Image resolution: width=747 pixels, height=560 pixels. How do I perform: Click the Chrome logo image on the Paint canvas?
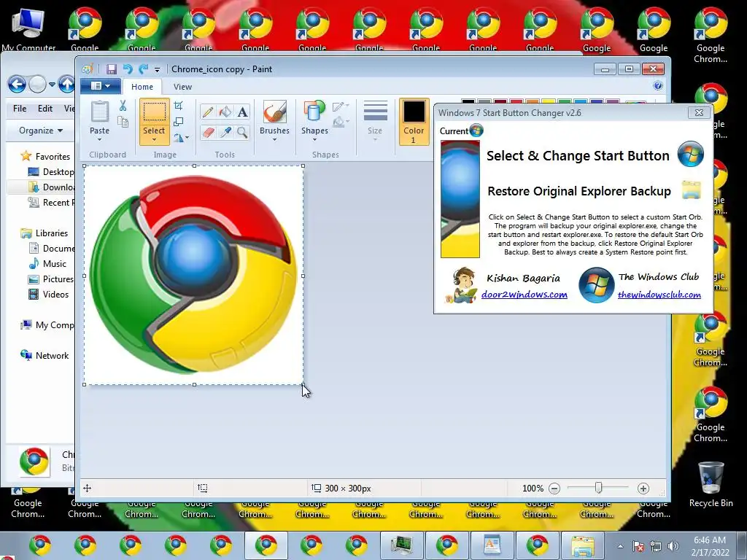coord(194,275)
